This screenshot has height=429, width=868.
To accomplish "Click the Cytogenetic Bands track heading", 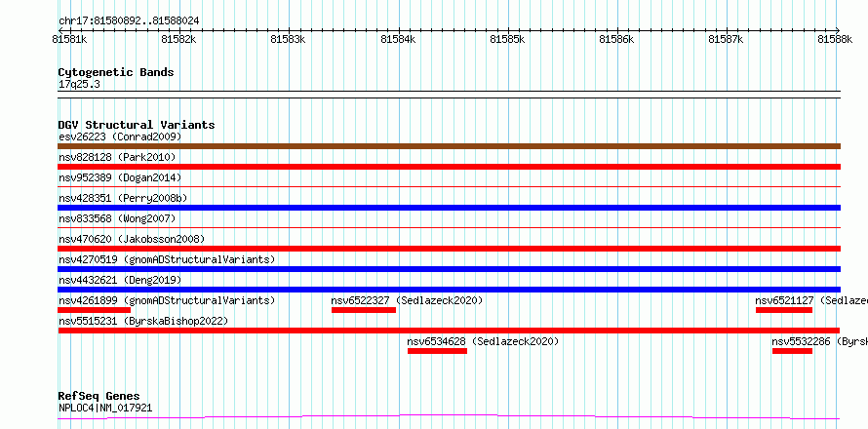I will coord(116,72).
